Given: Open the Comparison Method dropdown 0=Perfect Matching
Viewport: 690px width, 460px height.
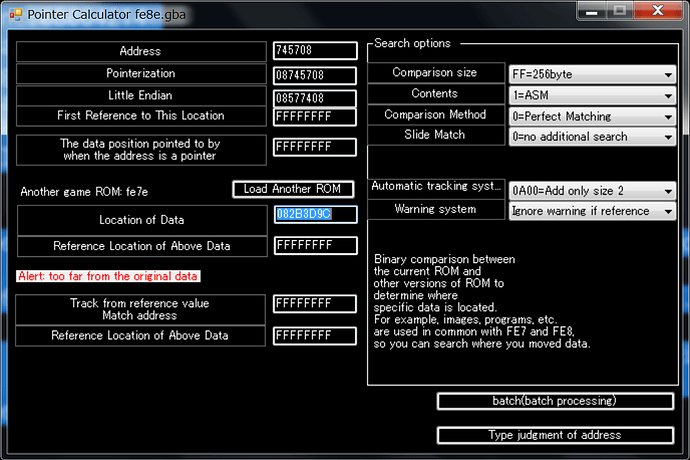Looking at the screenshot, I should point(592,117).
